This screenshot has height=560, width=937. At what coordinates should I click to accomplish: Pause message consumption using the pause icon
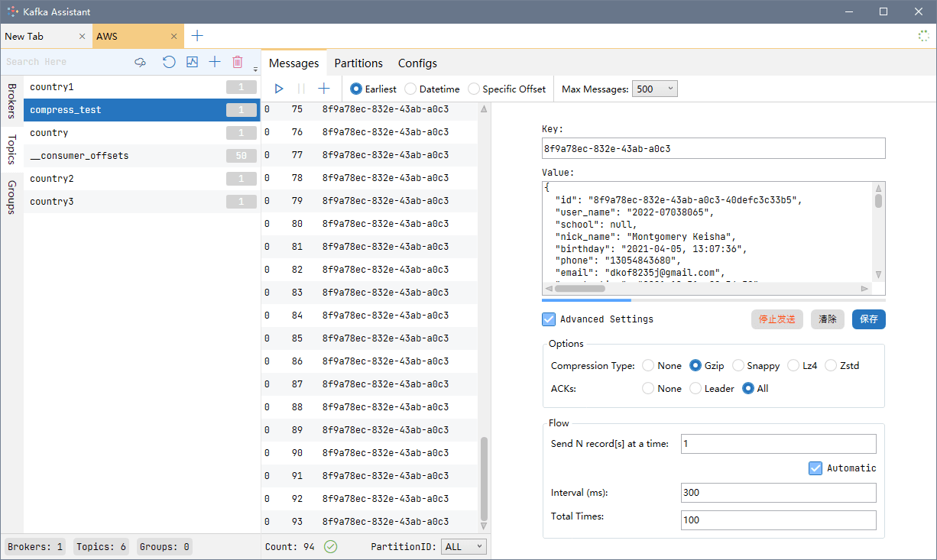(x=301, y=88)
